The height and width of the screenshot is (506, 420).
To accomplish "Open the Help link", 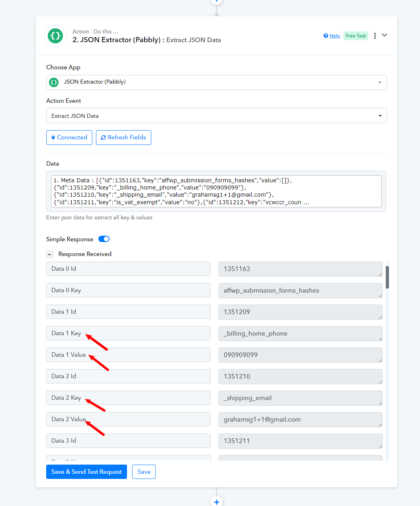I will 334,36.
